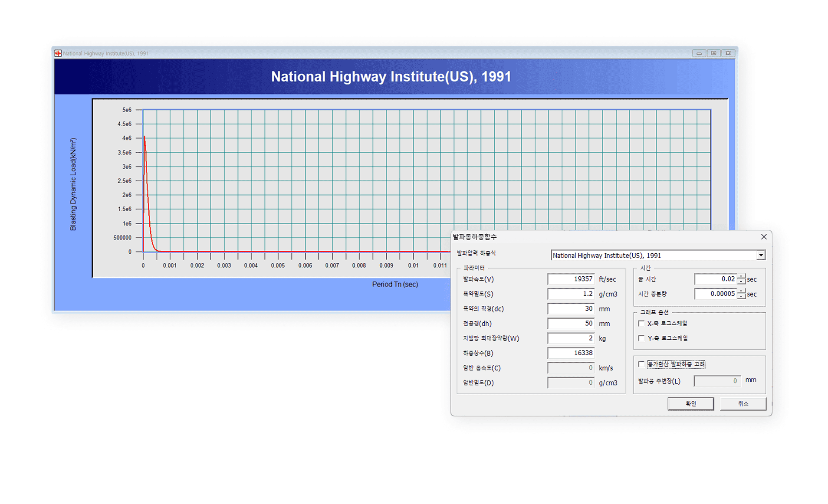The height and width of the screenshot is (504, 828).
Task: Check the 등가환산 발파하중 고려 option
Action: [641, 364]
